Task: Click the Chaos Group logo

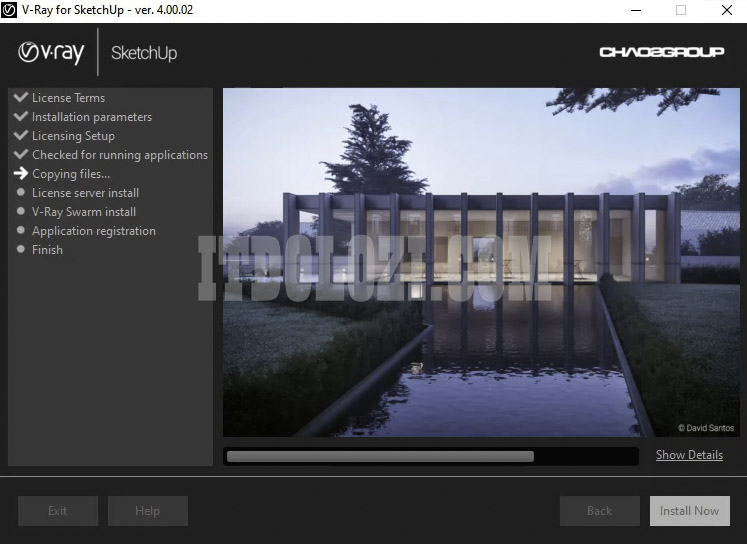Action: [661, 52]
